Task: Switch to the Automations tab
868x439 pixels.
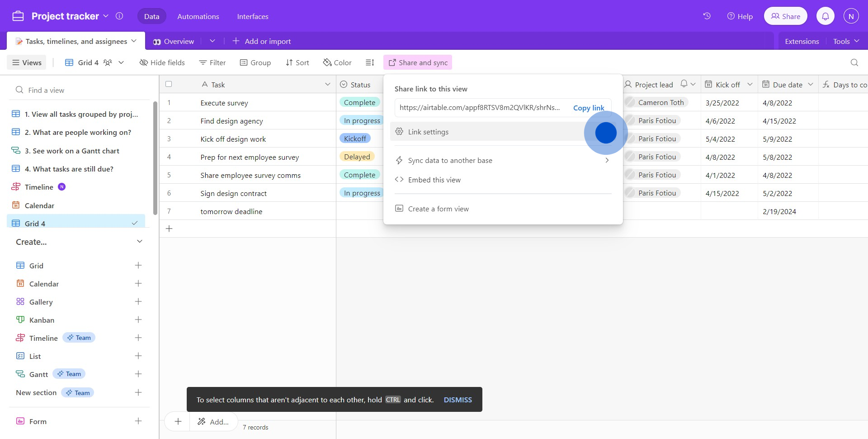Action: click(x=198, y=16)
